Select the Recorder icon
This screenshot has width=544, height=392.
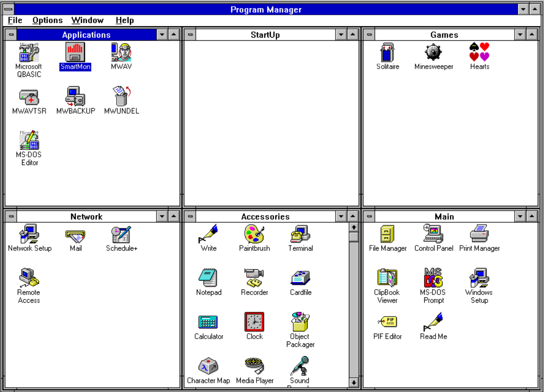pyautogui.click(x=254, y=278)
